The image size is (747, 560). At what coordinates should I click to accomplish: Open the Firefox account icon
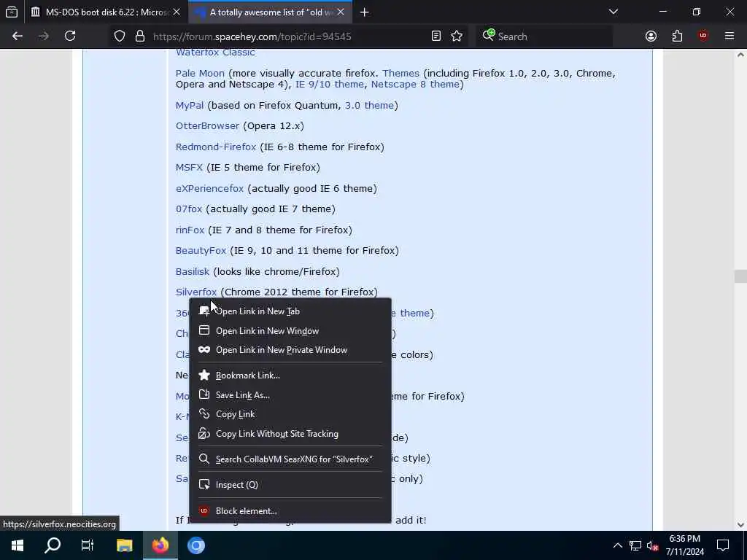point(651,36)
